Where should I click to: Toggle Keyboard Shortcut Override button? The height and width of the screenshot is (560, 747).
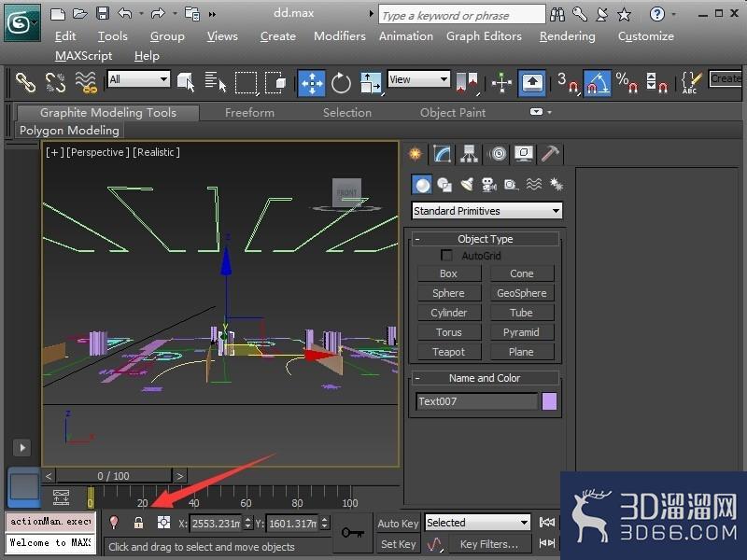[532, 83]
